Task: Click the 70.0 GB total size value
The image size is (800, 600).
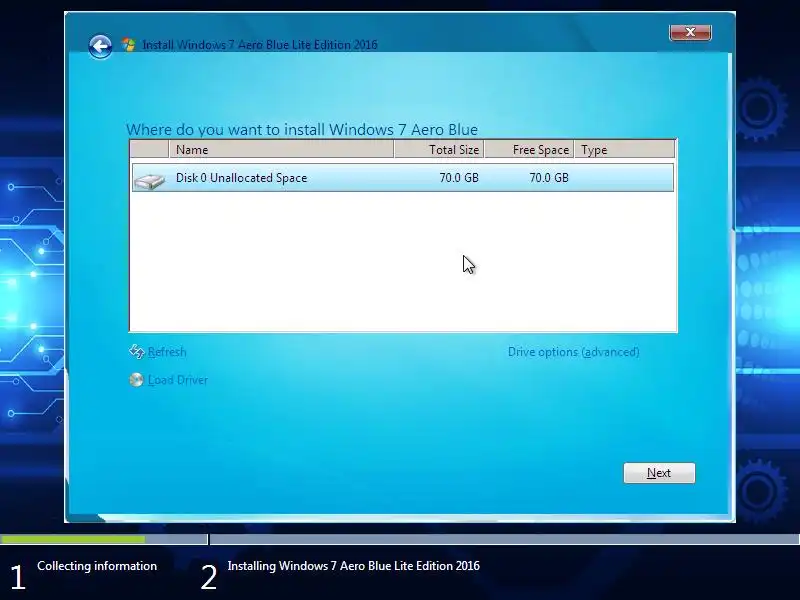Action: pos(459,178)
